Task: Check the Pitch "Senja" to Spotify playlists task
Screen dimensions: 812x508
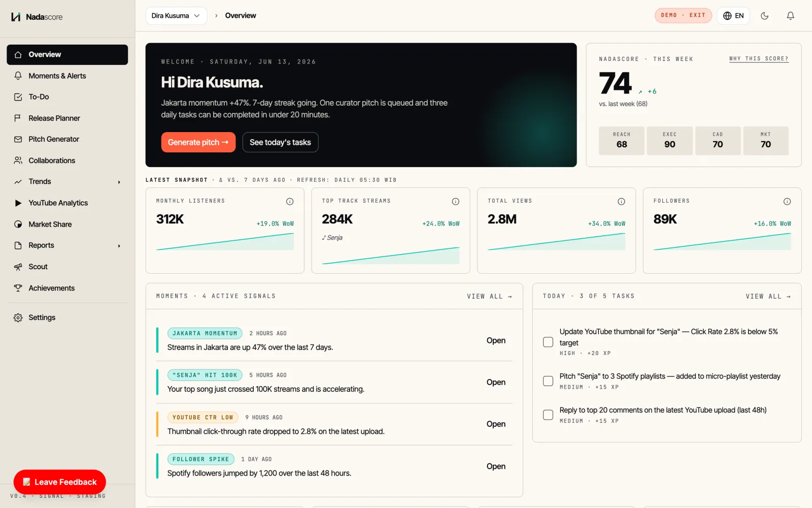Action: coord(548,381)
